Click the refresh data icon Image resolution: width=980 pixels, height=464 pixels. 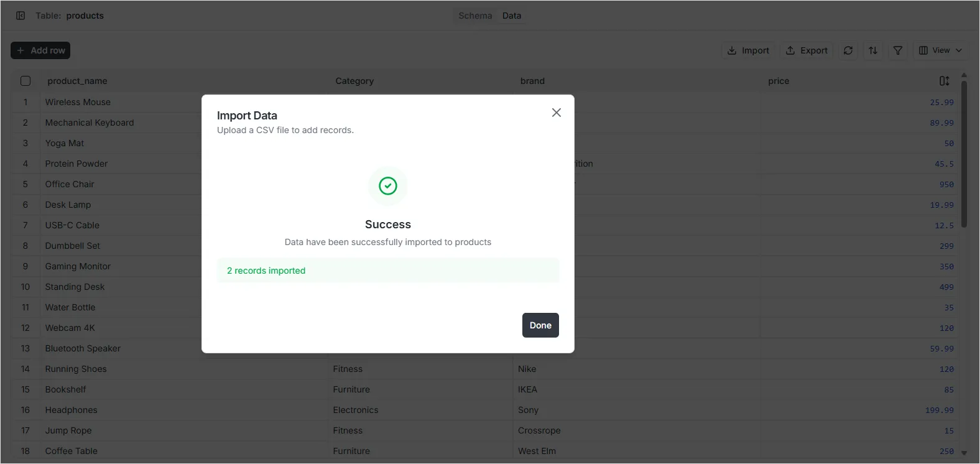point(848,50)
